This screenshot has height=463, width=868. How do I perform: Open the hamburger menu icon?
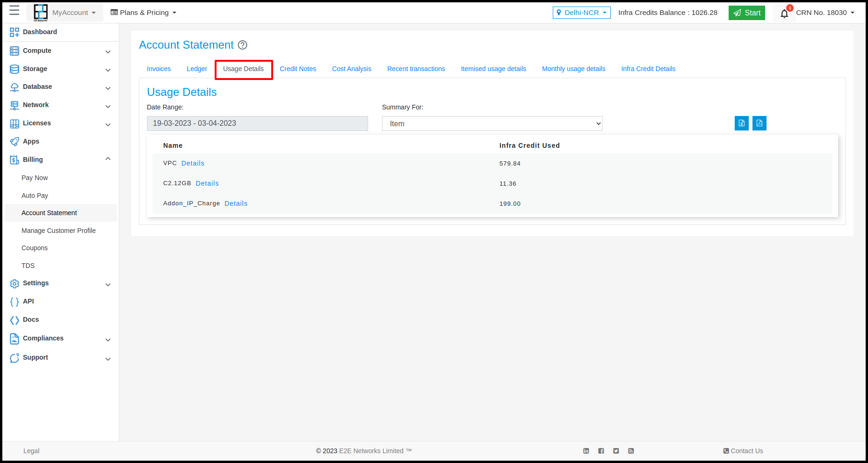coord(14,11)
